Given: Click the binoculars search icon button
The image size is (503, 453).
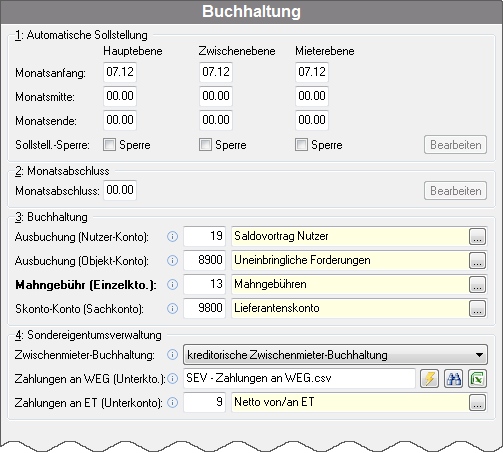Looking at the screenshot, I should pyautogui.click(x=453, y=379).
